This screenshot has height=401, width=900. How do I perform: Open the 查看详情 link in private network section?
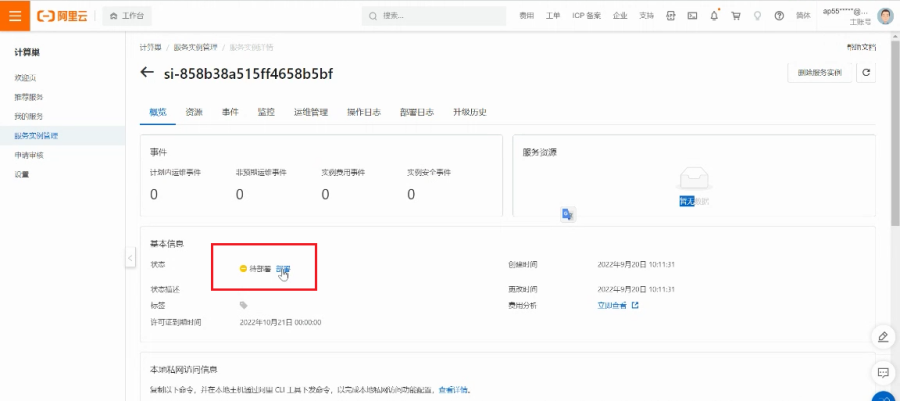click(453, 390)
